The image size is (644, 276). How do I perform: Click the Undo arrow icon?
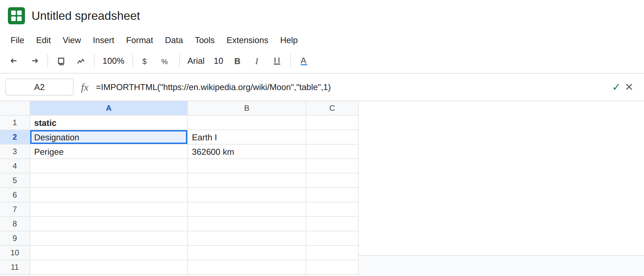point(14,61)
